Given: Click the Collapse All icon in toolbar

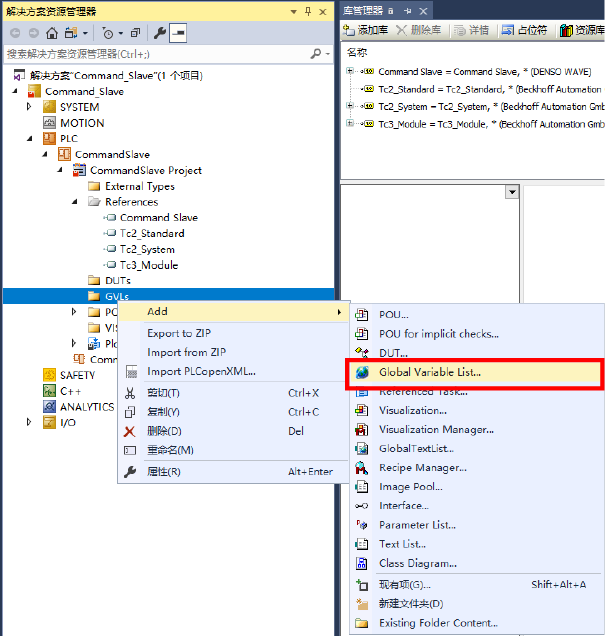Looking at the screenshot, I should tap(135, 33).
